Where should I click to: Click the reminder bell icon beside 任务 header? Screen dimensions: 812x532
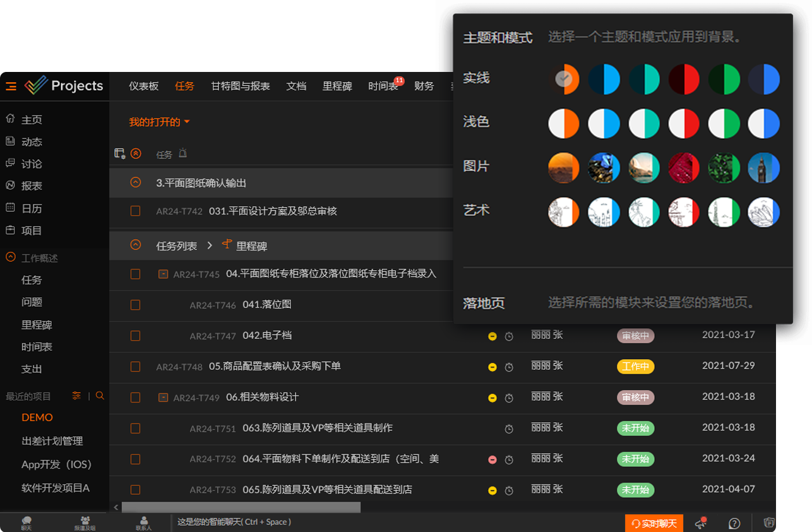[x=182, y=153]
